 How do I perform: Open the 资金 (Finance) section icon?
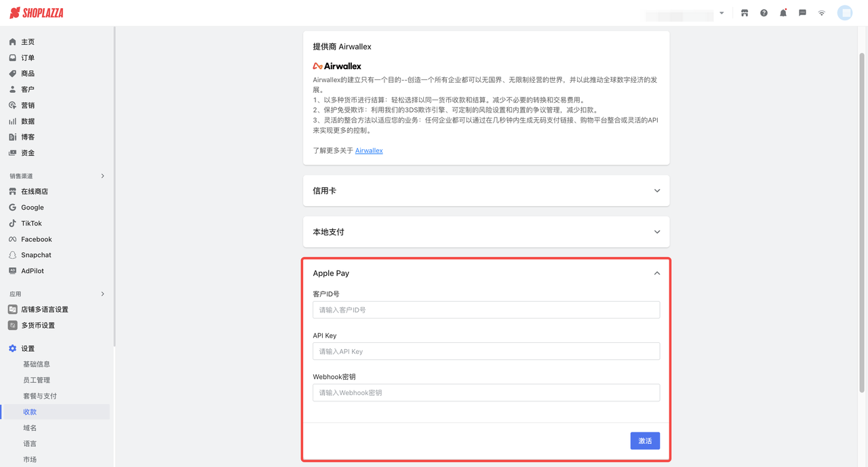point(11,153)
